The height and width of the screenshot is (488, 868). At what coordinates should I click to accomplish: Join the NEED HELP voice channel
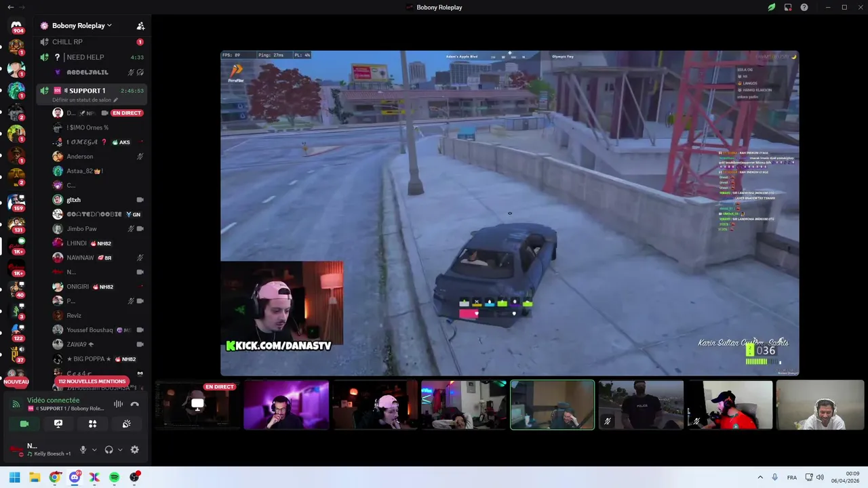tap(92, 57)
